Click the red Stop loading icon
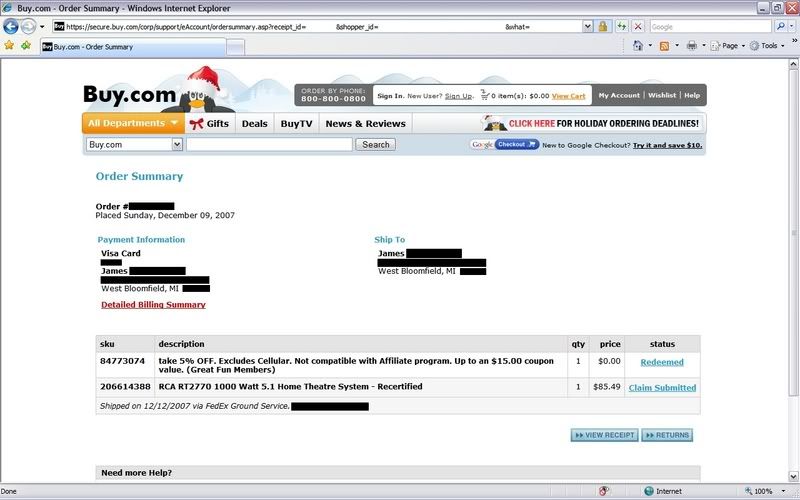The height and width of the screenshot is (500, 800). (638, 27)
